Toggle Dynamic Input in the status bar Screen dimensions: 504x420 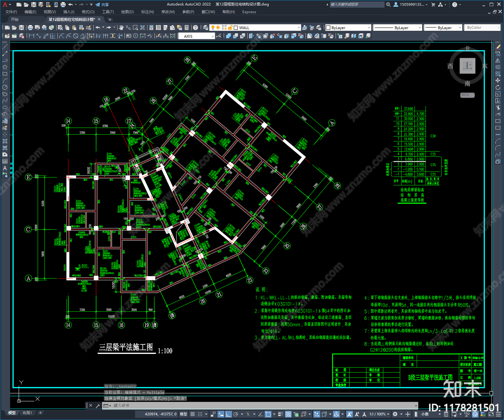tap(221, 414)
